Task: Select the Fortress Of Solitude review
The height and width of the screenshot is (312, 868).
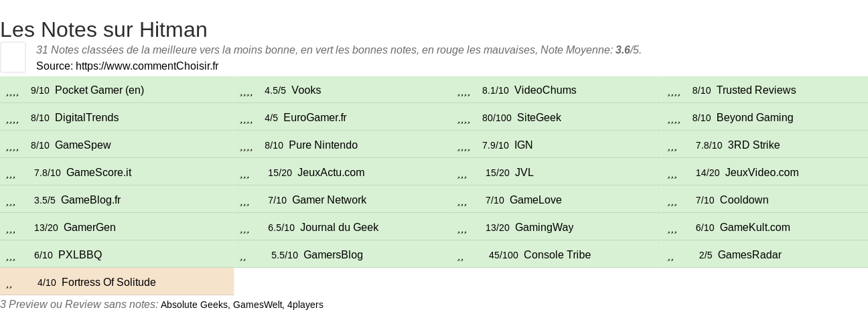Action: [108, 283]
